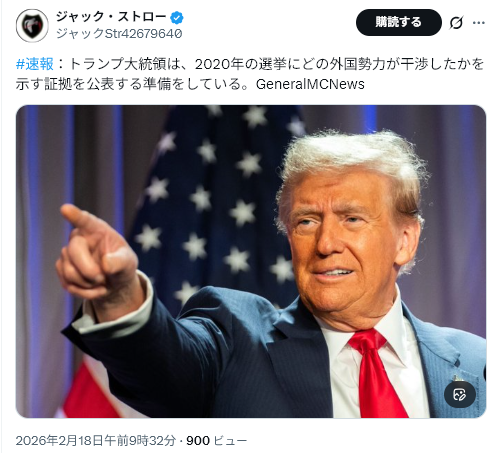Open the profile avatar with shield logo

coord(32,25)
